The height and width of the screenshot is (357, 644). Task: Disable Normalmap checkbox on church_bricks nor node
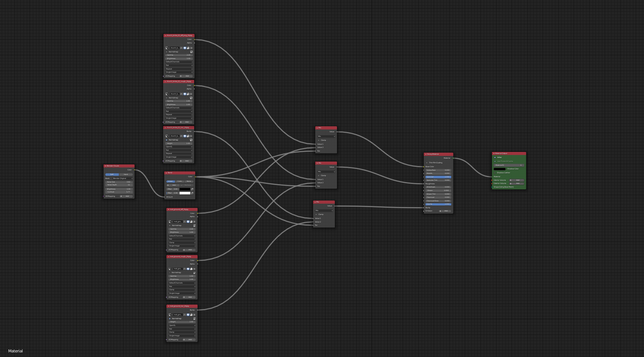click(x=166, y=140)
